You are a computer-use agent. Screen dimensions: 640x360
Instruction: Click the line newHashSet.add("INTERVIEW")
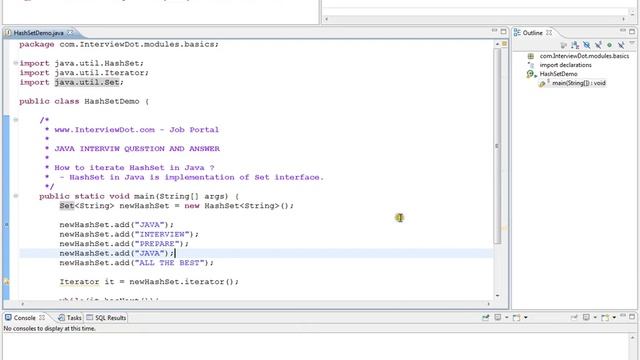[129, 234]
